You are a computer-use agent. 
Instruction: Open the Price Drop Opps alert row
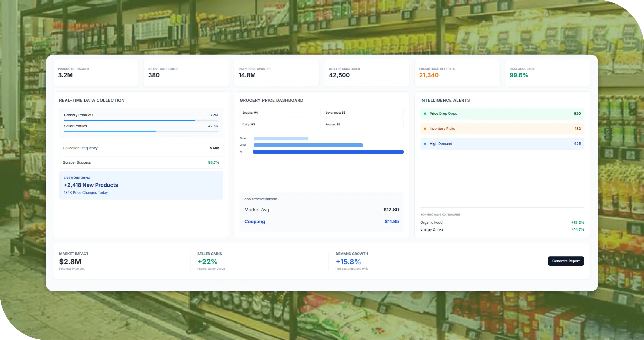coord(502,114)
